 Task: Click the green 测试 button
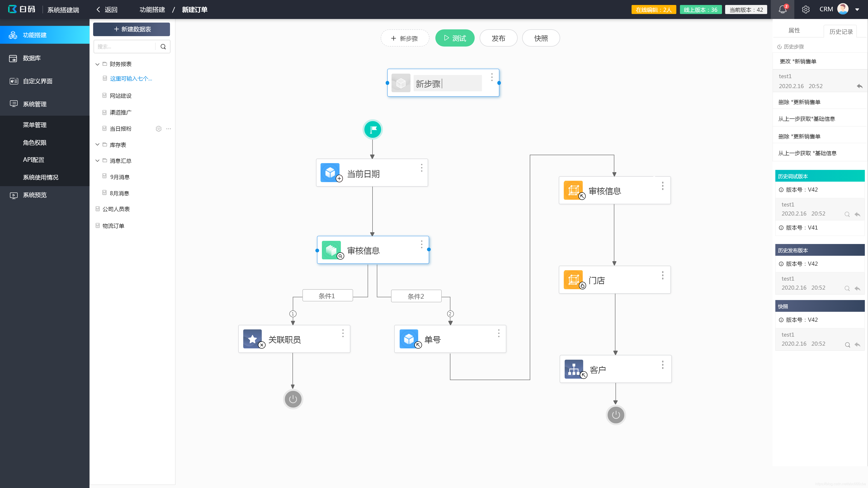pos(455,38)
